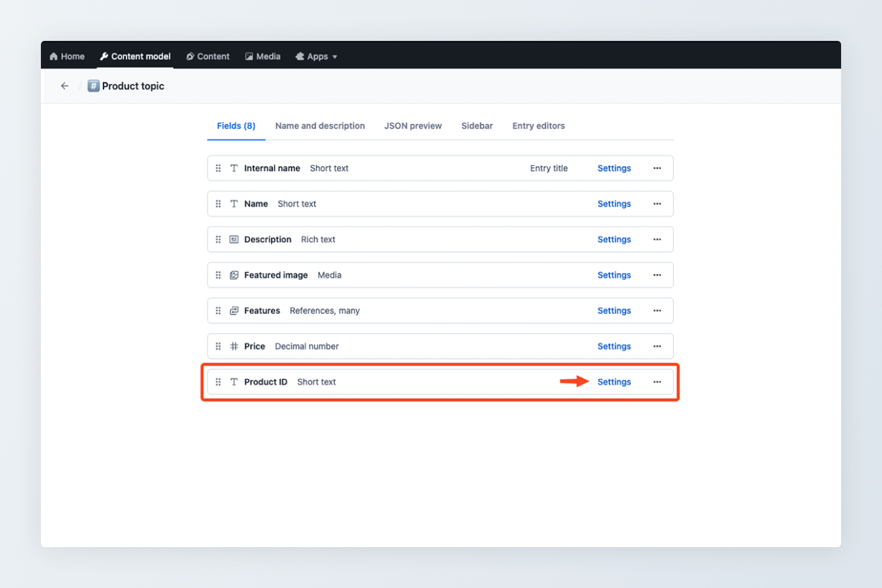This screenshot has width=882, height=588.
Task: Click the short text T icon beside Internal name
Action: [x=234, y=167]
